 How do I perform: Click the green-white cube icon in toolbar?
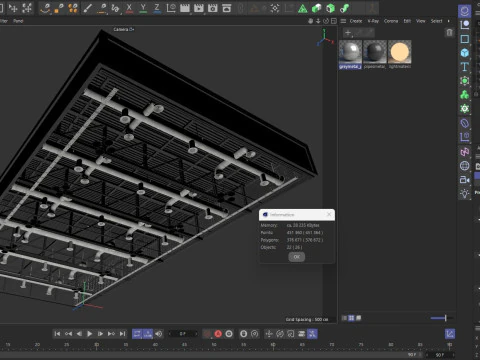(330, 8)
